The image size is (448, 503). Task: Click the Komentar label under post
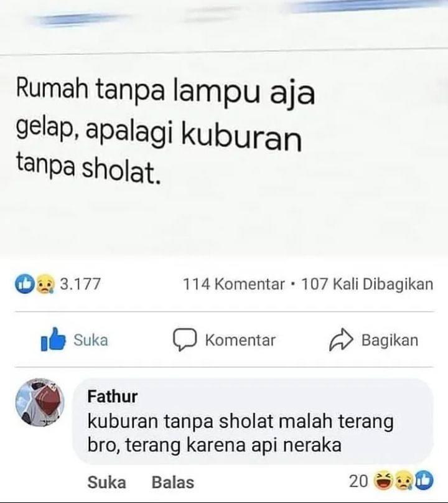click(x=240, y=340)
